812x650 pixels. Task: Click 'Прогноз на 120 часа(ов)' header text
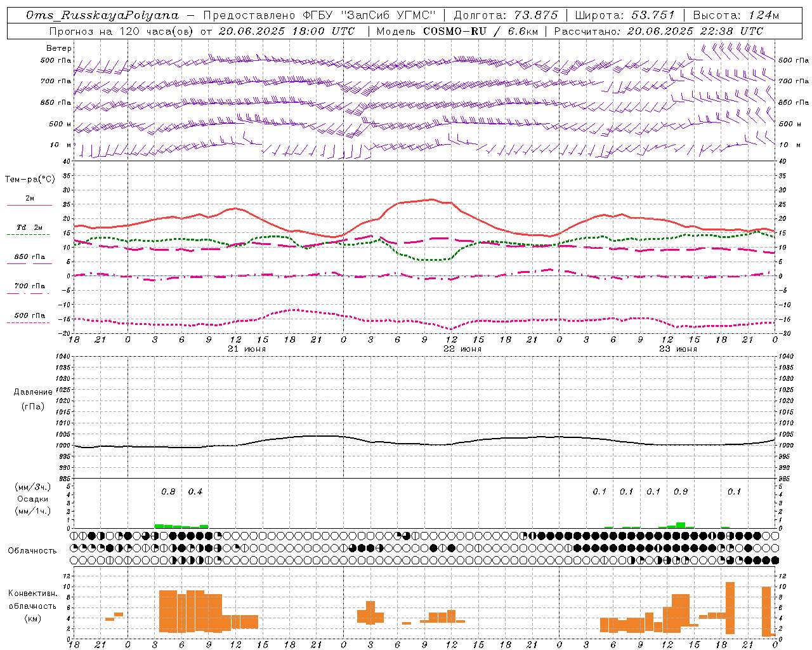pyautogui.click(x=122, y=31)
